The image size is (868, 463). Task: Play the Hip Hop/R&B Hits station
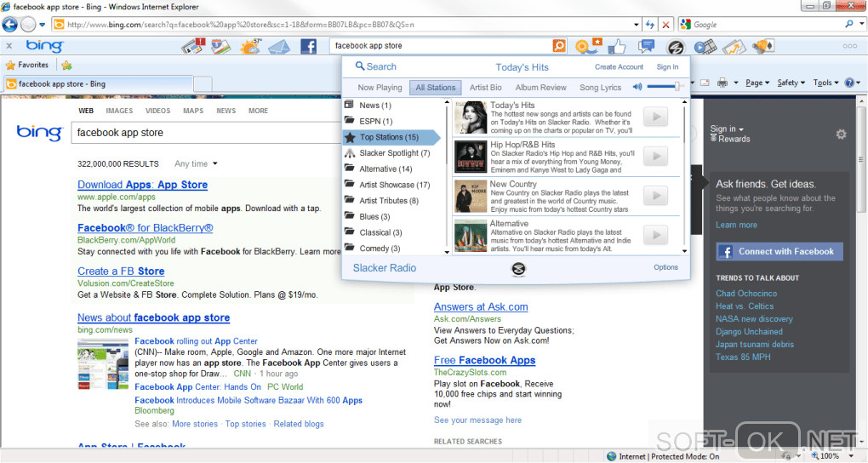click(656, 157)
